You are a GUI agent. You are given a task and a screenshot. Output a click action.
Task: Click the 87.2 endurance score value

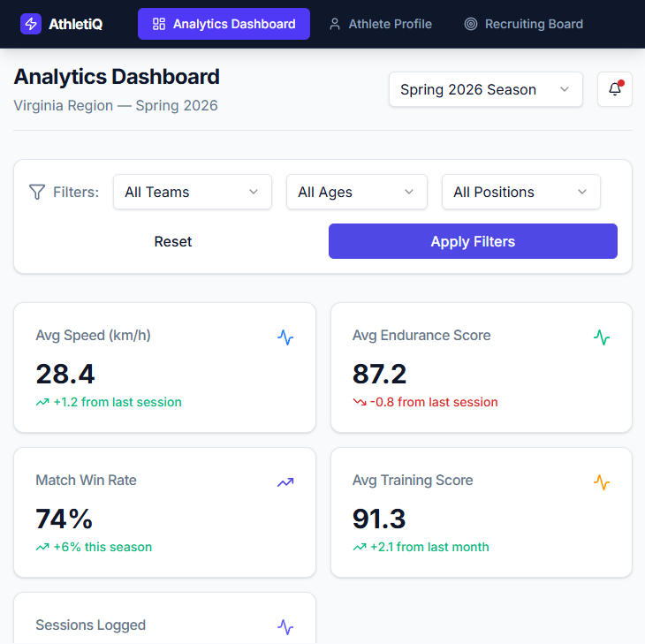pos(379,374)
